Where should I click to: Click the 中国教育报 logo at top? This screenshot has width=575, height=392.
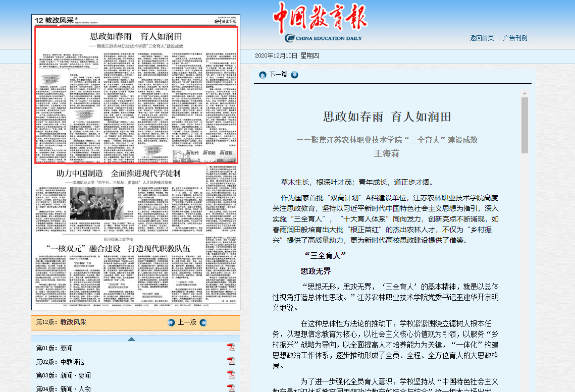click(320, 17)
